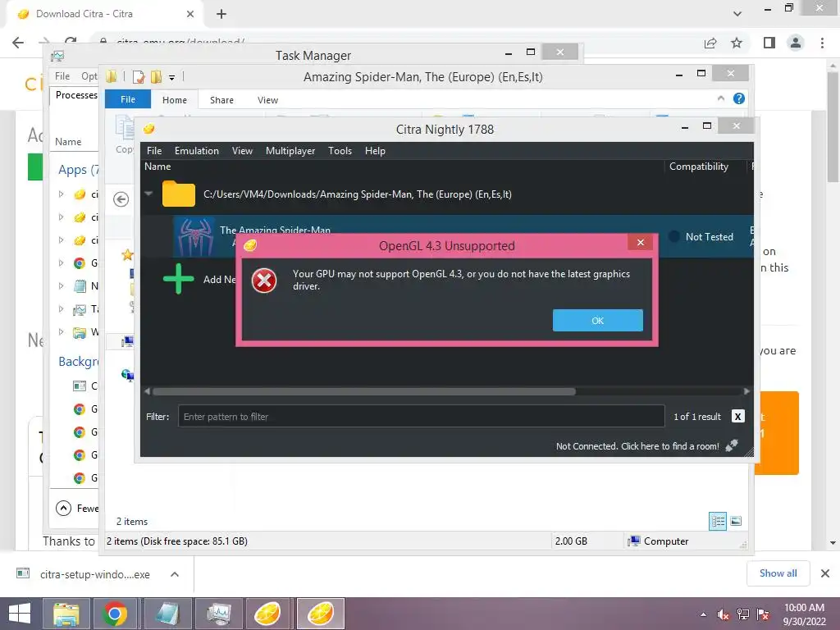Click the Chrome share page icon

[x=710, y=43]
